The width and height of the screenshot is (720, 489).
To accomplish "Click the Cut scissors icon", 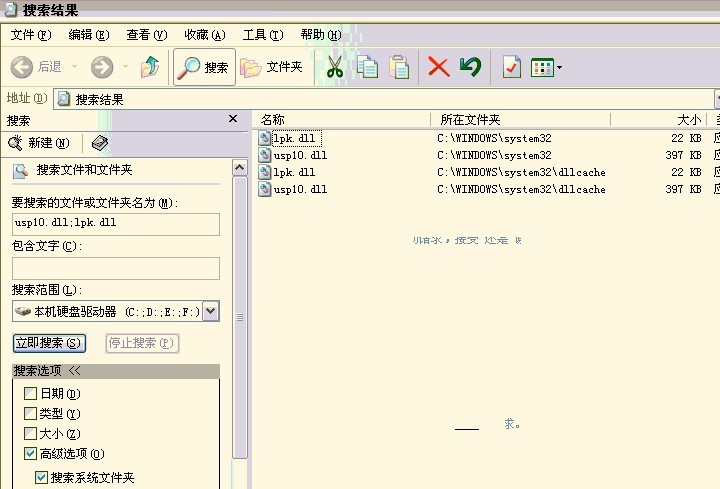I will coord(335,67).
